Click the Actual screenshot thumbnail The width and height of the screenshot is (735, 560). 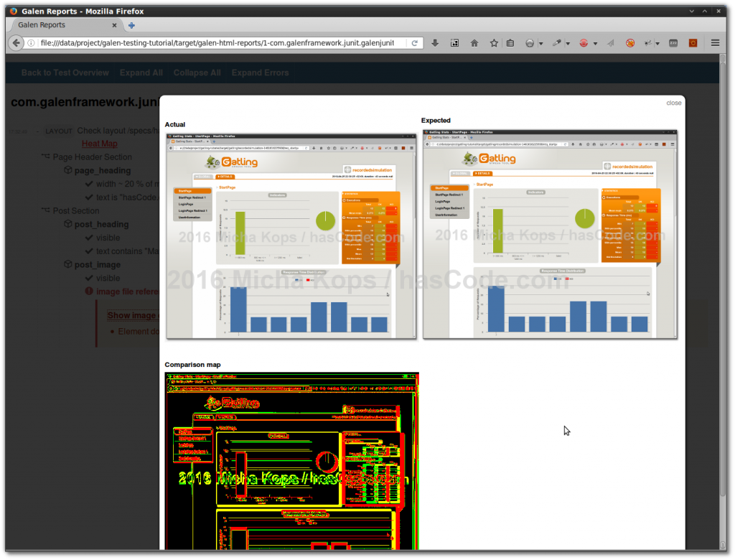(x=291, y=235)
